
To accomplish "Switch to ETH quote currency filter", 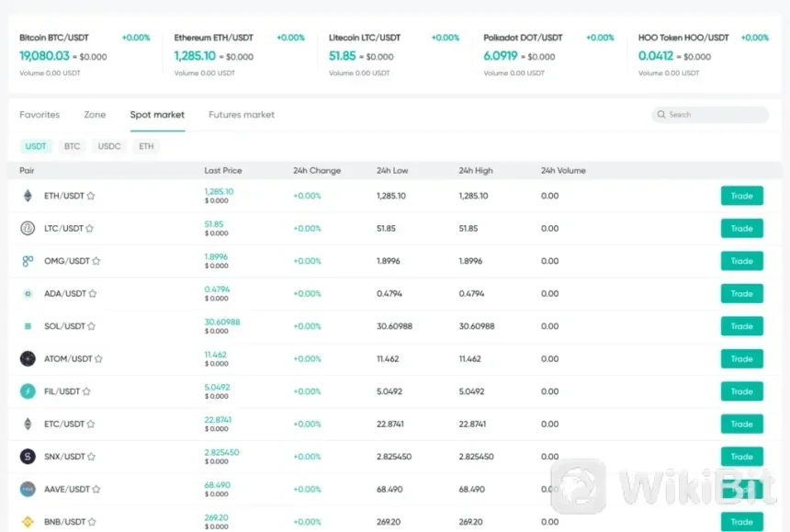I will point(146,146).
